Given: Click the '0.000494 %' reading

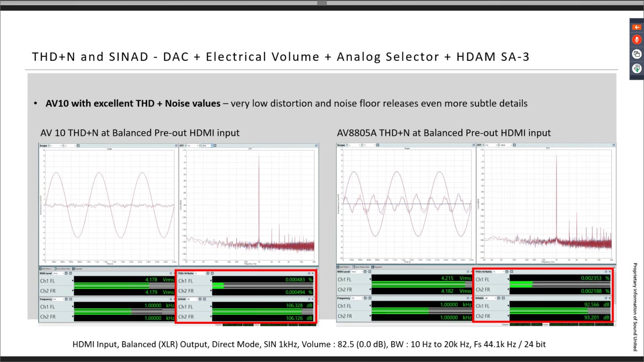Looking at the screenshot, I should pyautogui.click(x=299, y=292).
